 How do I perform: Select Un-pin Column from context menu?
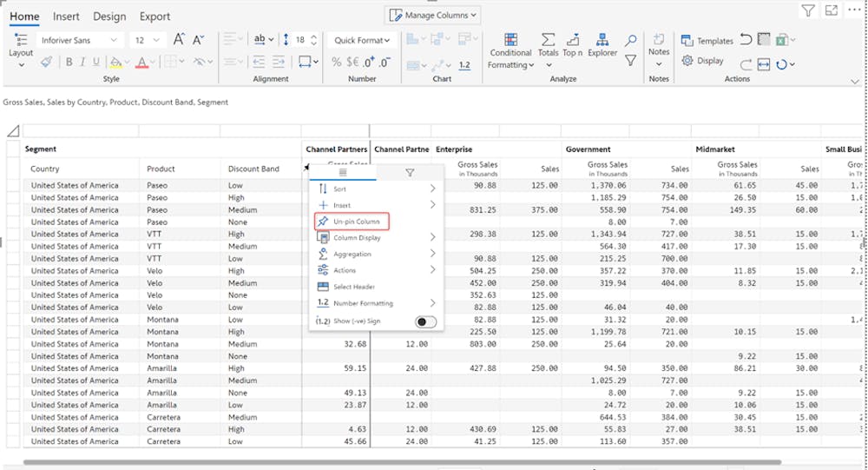356,222
